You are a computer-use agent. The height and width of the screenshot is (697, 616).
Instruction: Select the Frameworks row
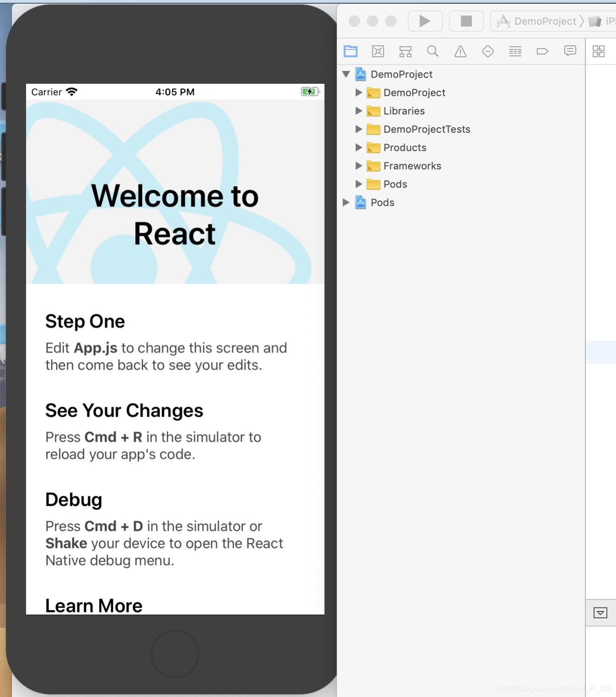(461, 166)
